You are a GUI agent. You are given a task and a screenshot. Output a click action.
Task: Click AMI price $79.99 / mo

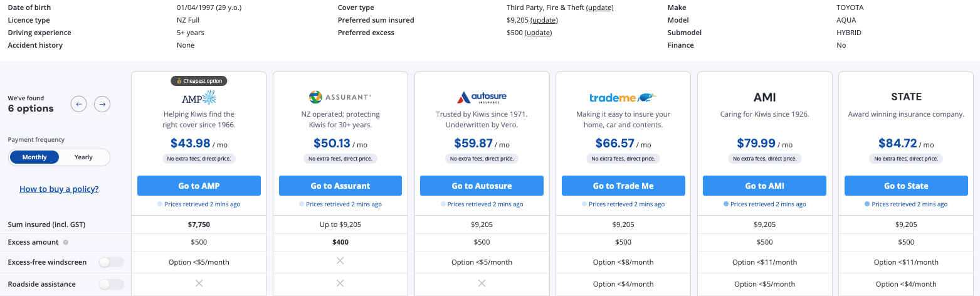(764, 144)
